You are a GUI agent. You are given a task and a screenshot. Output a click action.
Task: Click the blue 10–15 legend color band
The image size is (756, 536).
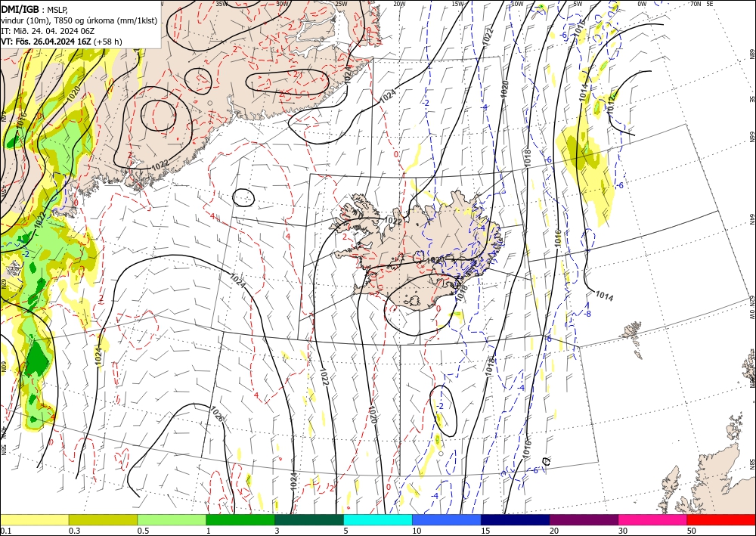tap(447, 519)
